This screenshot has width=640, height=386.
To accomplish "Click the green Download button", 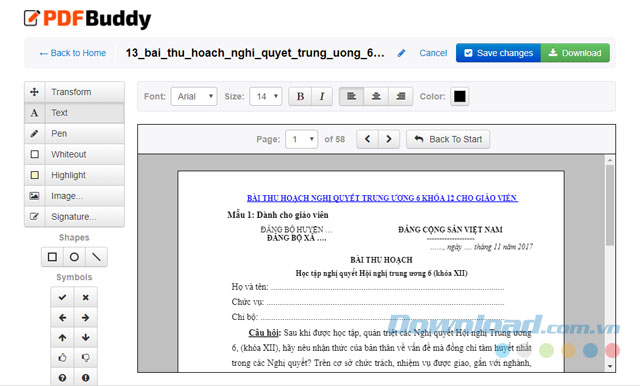I will click(x=575, y=53).
